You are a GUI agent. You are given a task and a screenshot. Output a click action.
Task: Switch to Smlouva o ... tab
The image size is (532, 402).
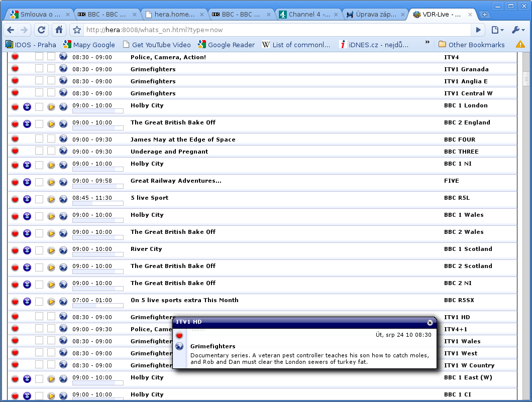(40, 15)
